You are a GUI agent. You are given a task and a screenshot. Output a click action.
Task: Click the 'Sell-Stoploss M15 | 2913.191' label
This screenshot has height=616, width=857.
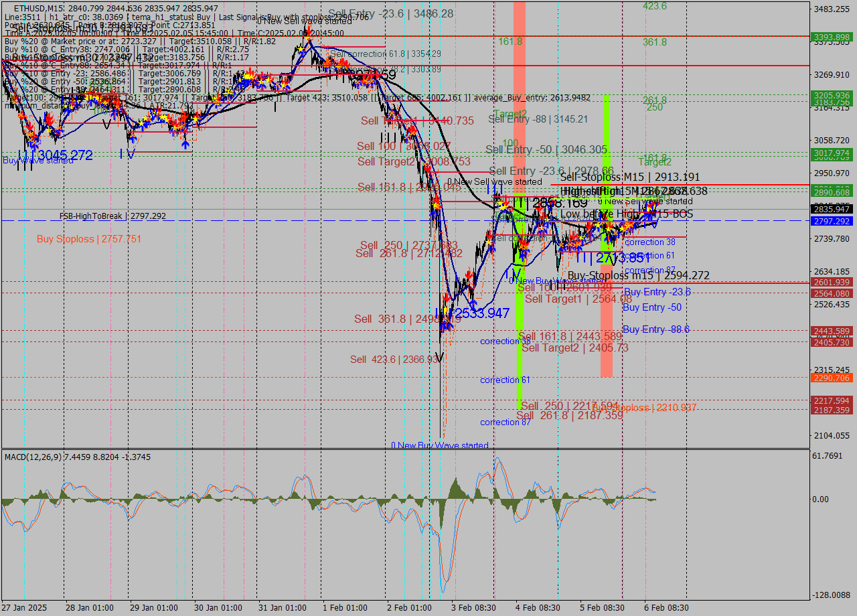(631, 177)
